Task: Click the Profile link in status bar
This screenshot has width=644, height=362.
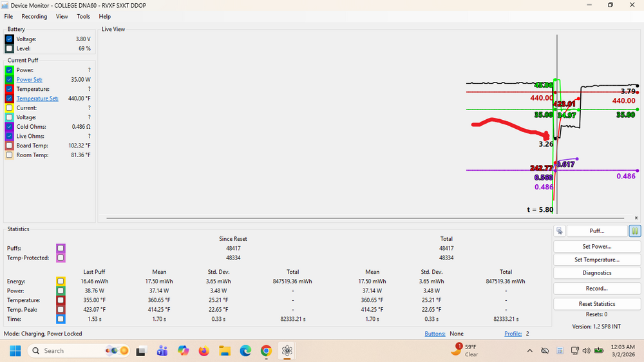Action: [513, 334]
